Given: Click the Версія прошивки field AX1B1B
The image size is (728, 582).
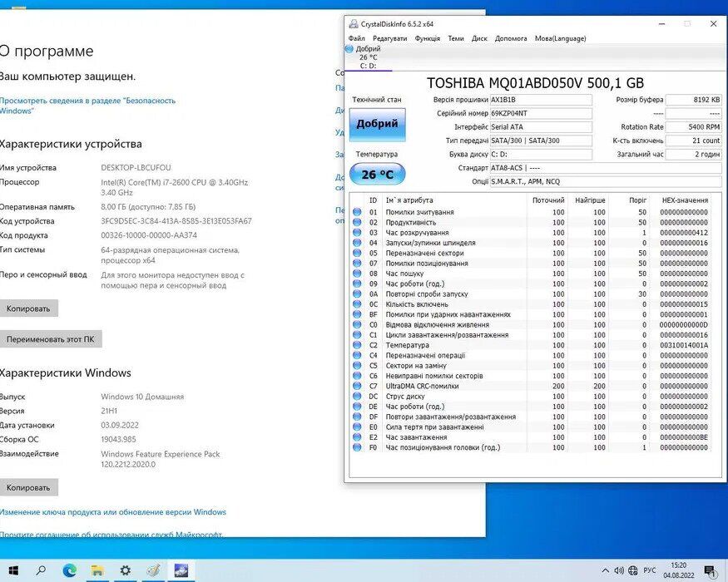Looking at the screenshot, I should pyautogui.click(x=541, y=100).
